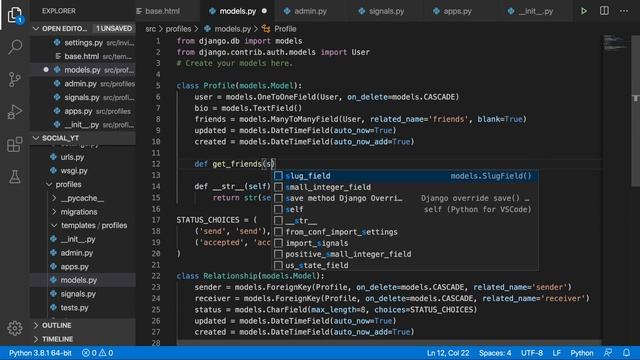The width and height of the screenshot is (640, 360).
Task: Select save method Django Override suggestion
Action: click(405, 198)
